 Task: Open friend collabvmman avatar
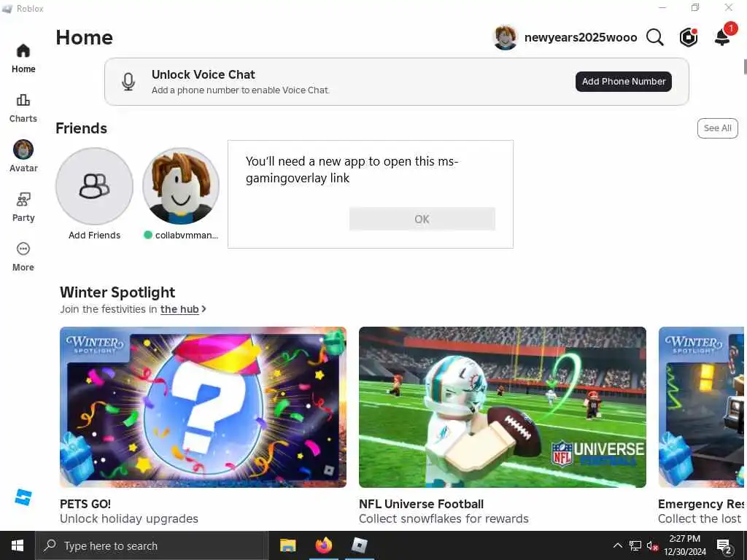(181, 186)
